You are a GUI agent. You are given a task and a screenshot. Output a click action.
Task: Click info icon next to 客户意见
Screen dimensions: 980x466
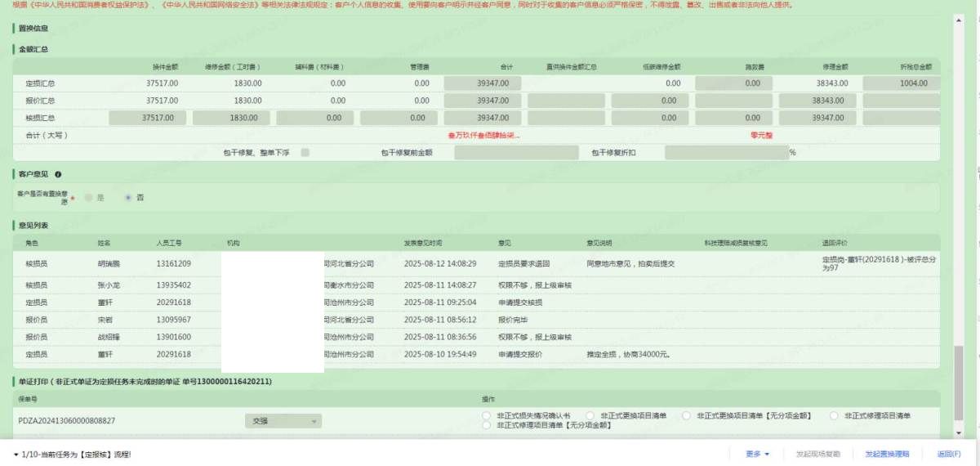[x=58, y=174]
